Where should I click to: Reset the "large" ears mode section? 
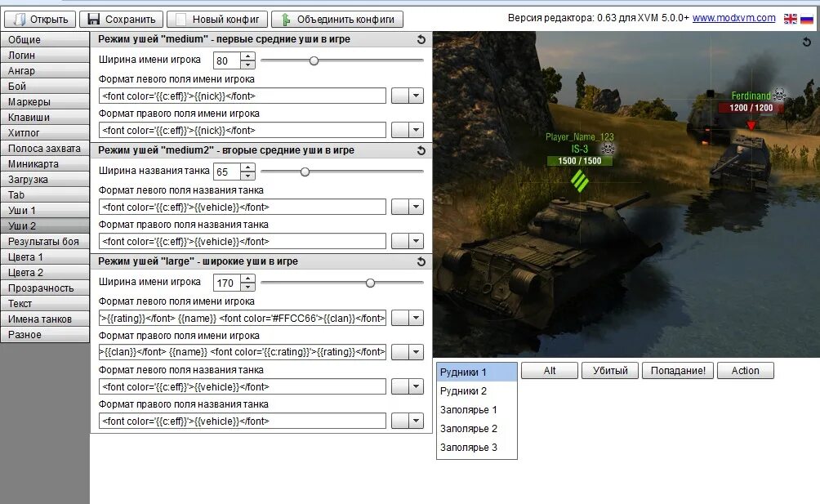[421, 261]
